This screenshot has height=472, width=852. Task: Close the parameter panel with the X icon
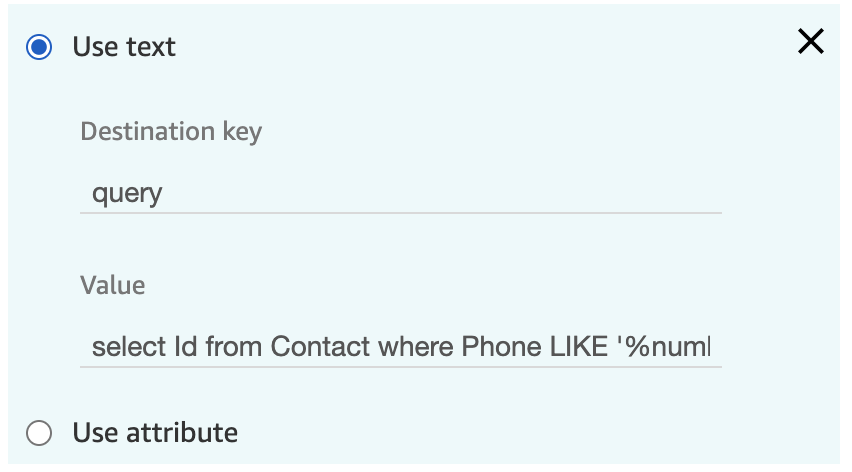point(811,42)
